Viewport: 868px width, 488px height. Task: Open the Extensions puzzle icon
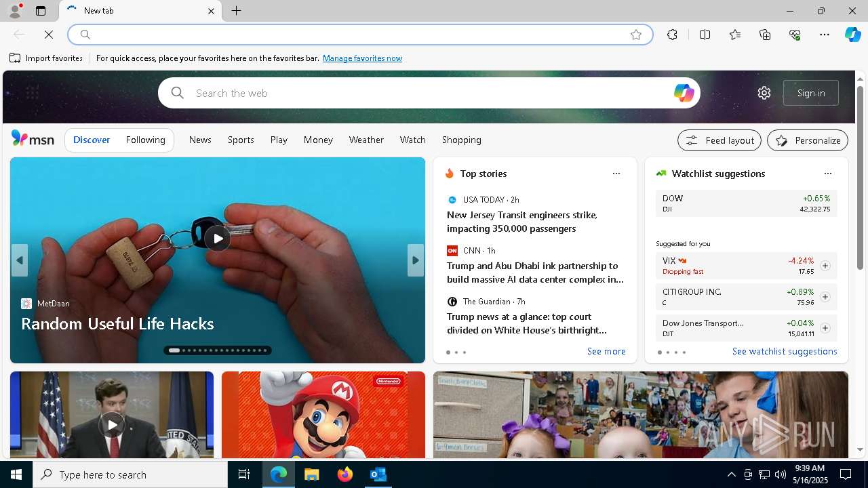(x=672, y=35)
